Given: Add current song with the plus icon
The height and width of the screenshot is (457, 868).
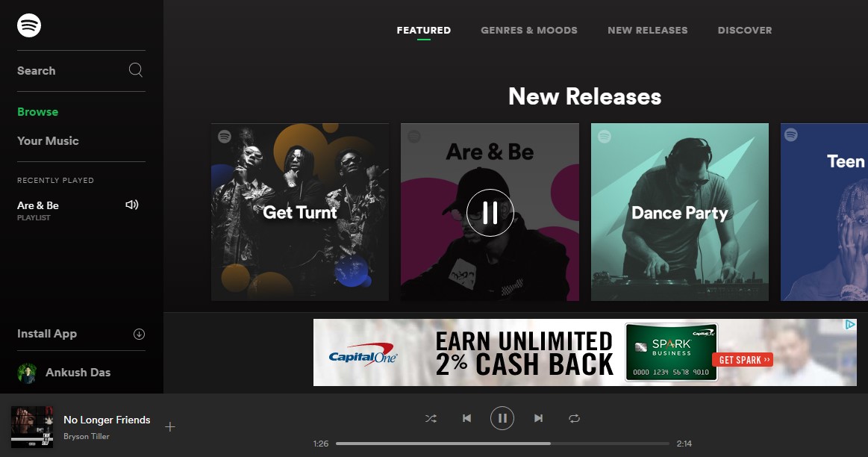Looking at the screenshot, I should [170, 426].
